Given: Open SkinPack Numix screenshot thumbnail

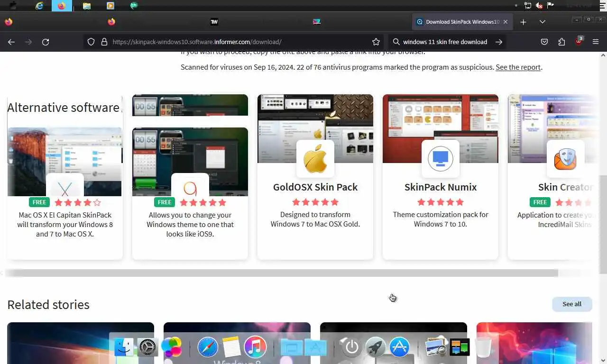Looking at the screenshot, I should [441, 128].
